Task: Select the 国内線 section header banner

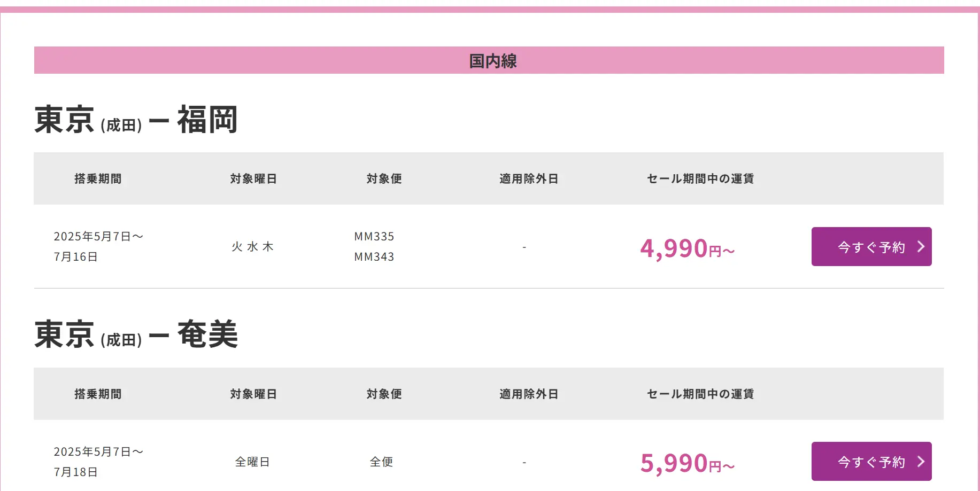Action: [x=489, y=60]
